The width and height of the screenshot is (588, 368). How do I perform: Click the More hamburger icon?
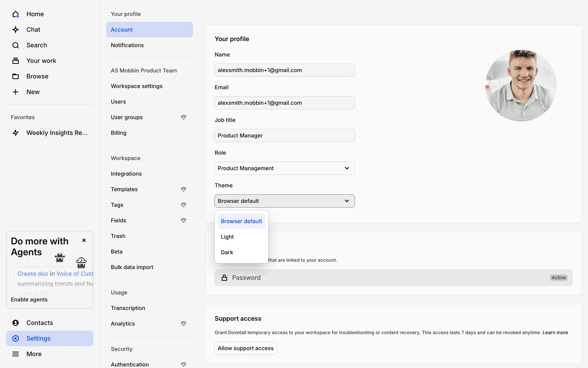coord(16,354)
